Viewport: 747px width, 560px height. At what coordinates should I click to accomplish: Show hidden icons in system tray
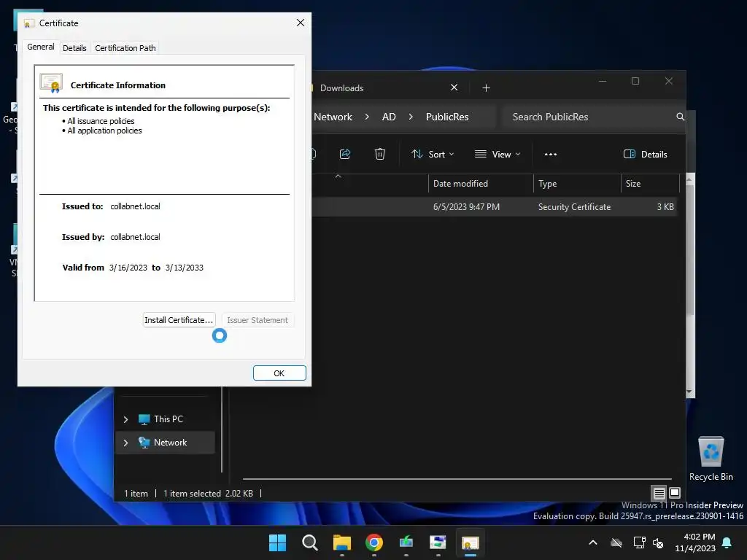[x=593, y=542]
